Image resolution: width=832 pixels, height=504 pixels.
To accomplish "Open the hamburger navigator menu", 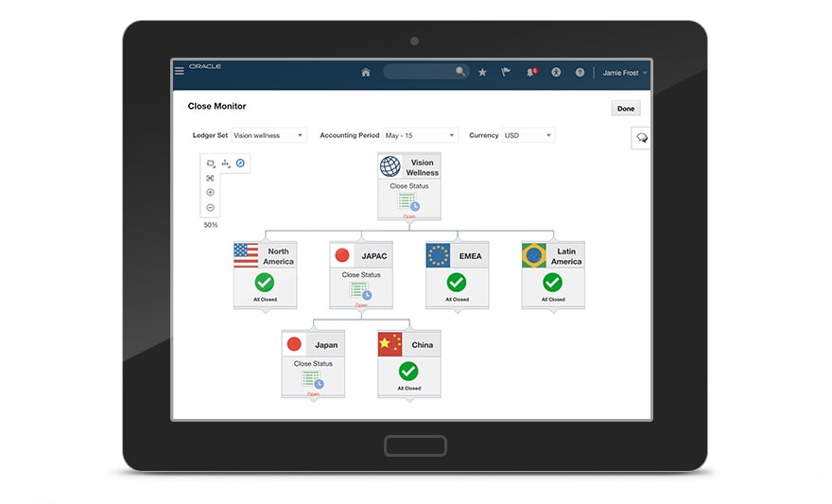I will click(x=180, y=71).
